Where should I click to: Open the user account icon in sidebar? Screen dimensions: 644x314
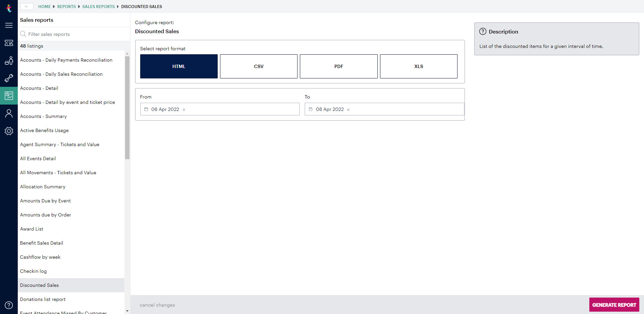9,113
